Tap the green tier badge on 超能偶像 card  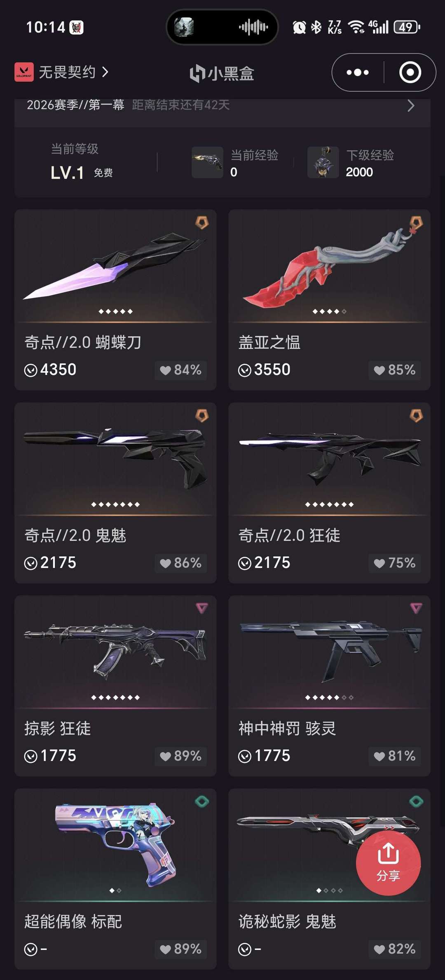coord(202,801)
